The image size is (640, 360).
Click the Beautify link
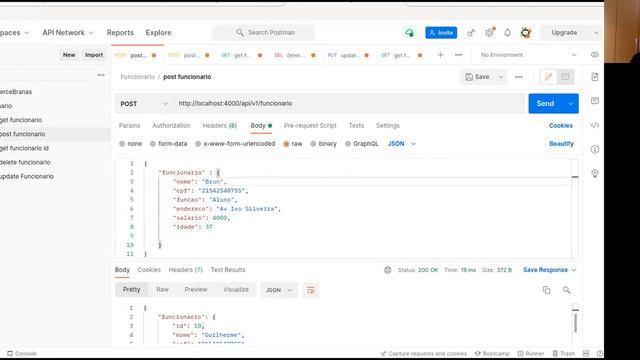tap(561, 144)
